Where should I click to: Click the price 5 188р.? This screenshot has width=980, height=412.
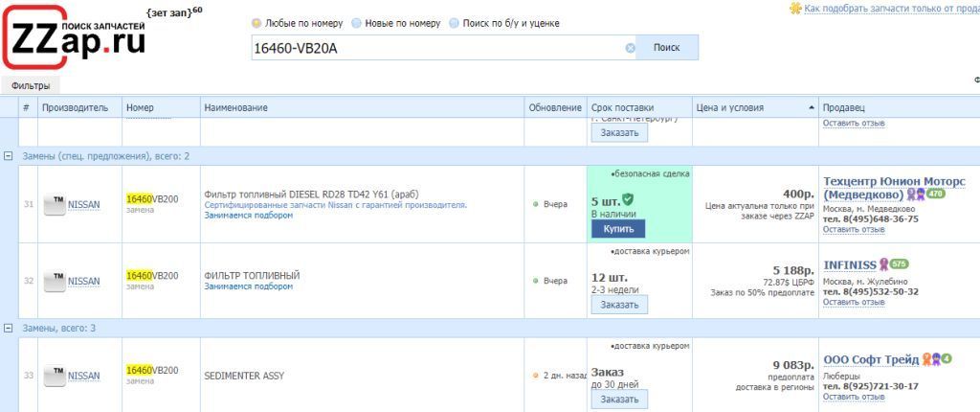pyautogui.click(x=793, y=271)
